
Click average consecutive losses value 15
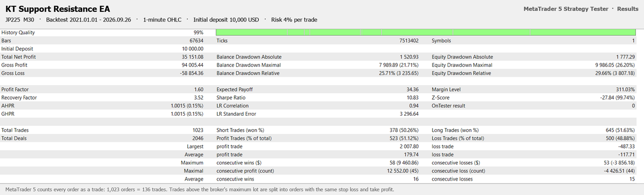pyautogui.click(x=632, y=179)
